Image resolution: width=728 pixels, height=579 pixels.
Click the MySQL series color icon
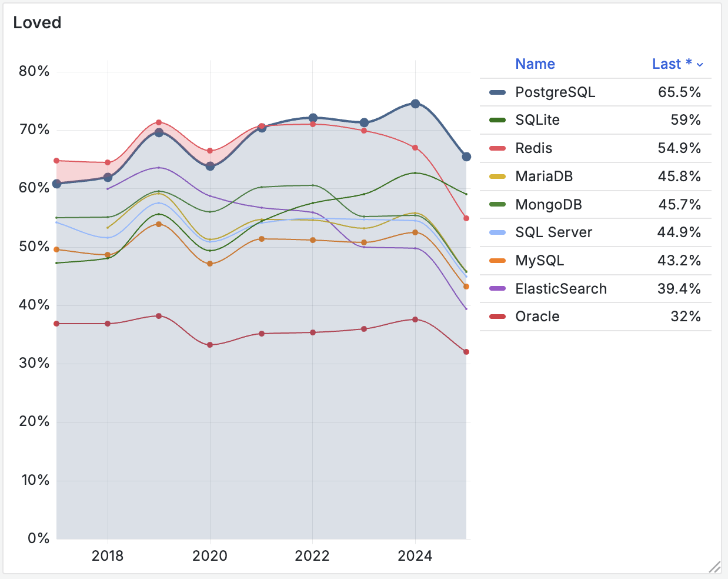(x=497, y=260)
